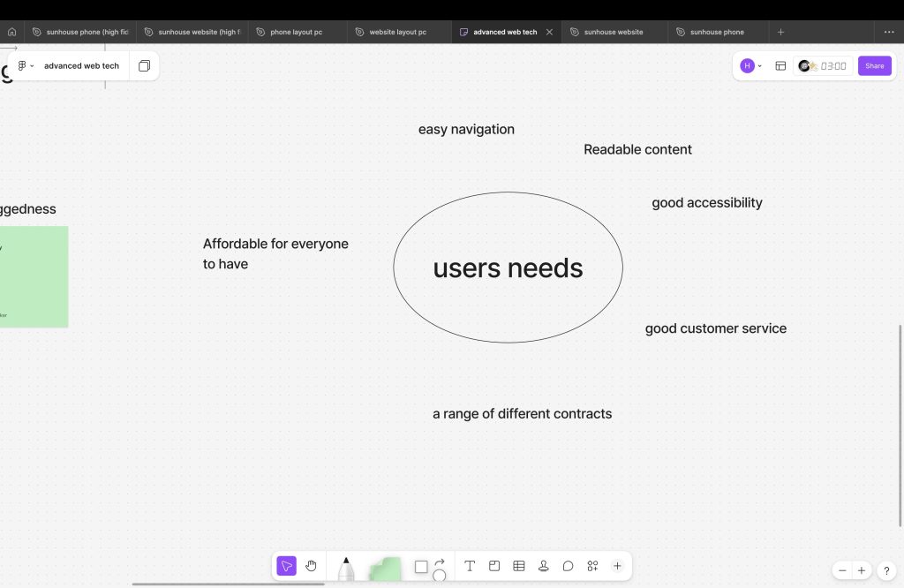Open the Figma main menu dropdown

(x=26, y=66)
